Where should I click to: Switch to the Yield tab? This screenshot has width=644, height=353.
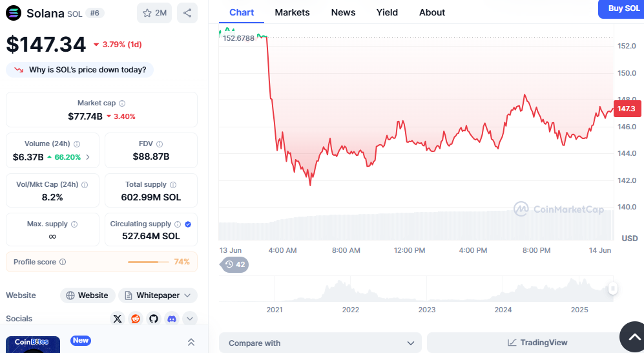pyautogui.click(x=387, y=12)
